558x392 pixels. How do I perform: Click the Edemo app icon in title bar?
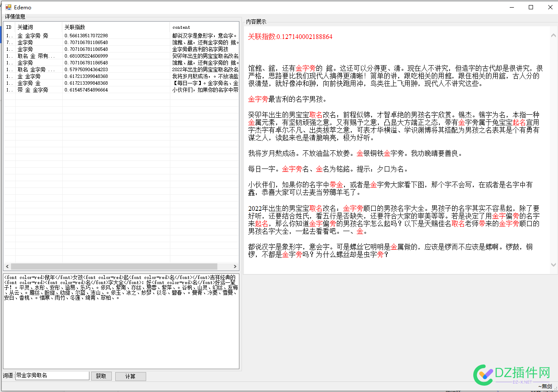pyautogui.click(x=8, y=7)
